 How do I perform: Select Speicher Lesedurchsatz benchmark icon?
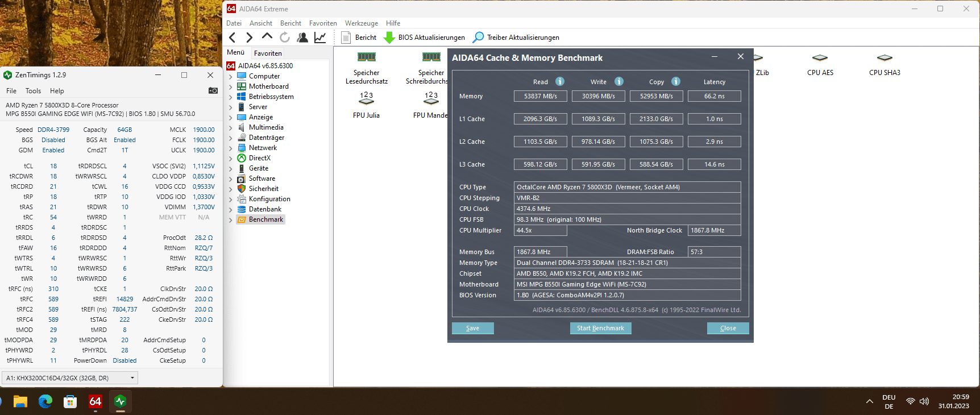[367, 68]
